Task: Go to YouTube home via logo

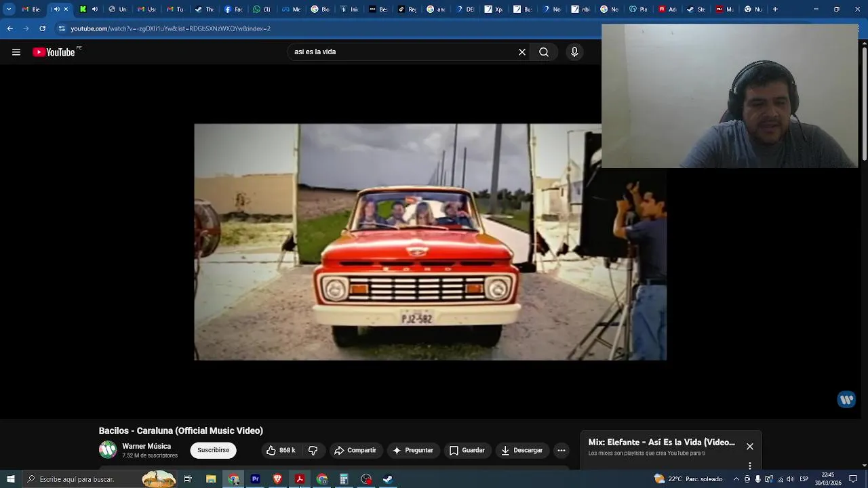Action: pyautogui.click(x=54, y=52)
